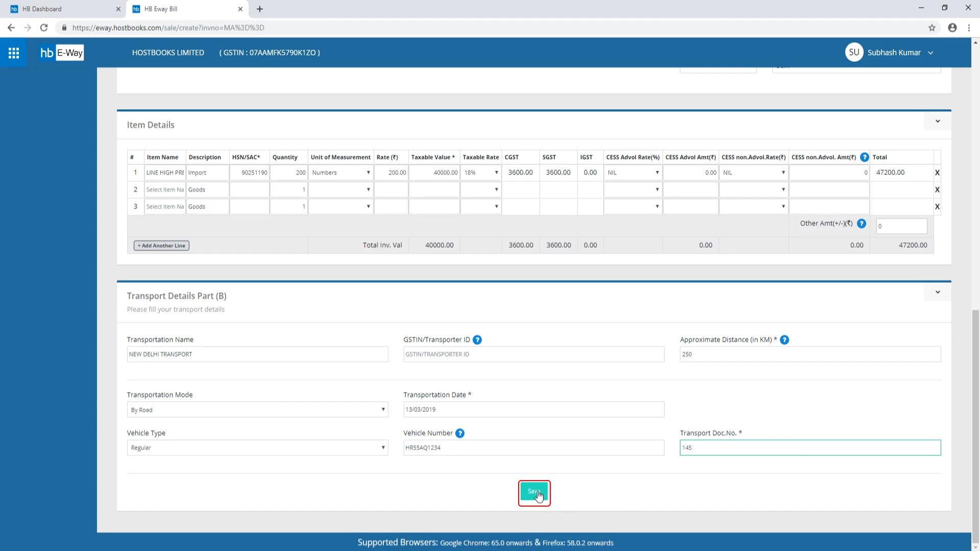Collapse the Item Details section

point(938,121)
